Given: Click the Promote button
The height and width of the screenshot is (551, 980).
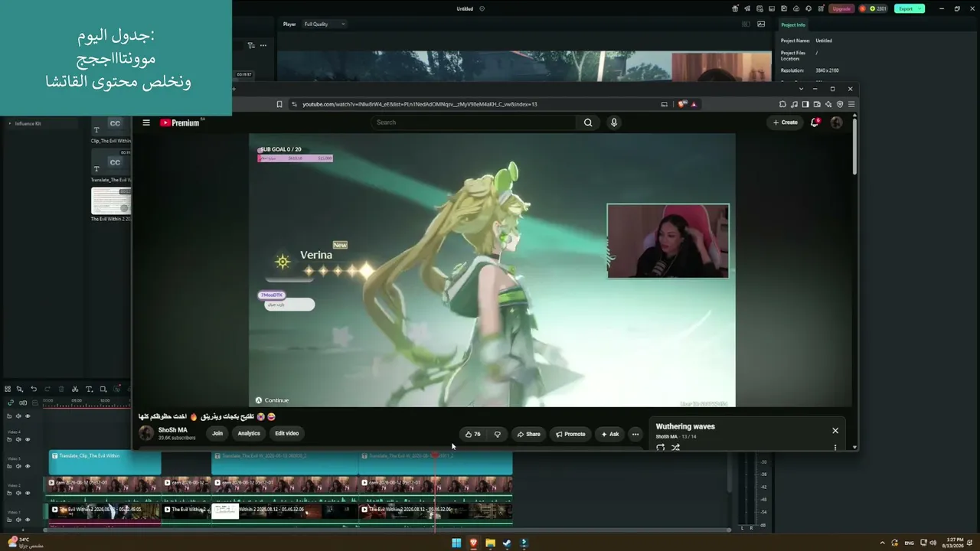Looking at the screenshot, I should 570,434.
